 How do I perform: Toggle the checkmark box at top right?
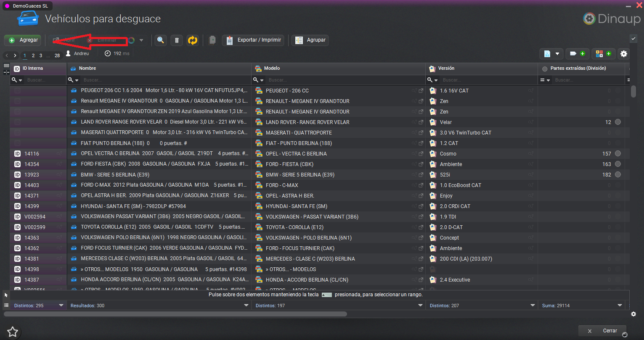[633, 39]
